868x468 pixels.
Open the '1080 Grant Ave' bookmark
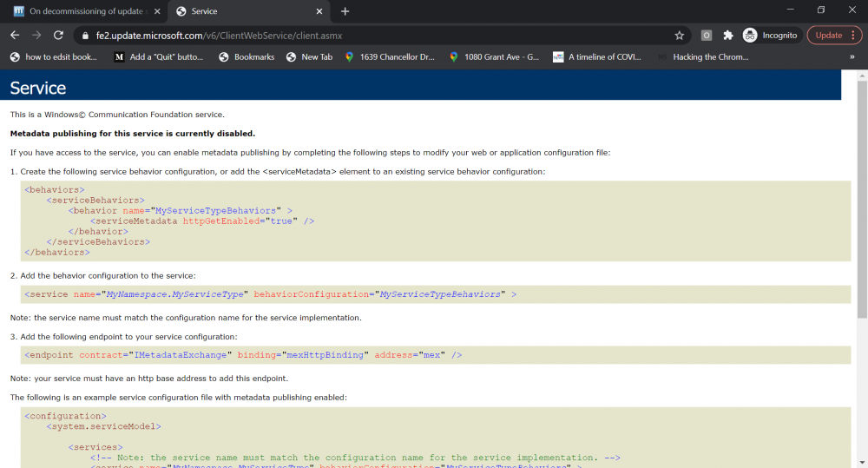click(x=494, y=57)
